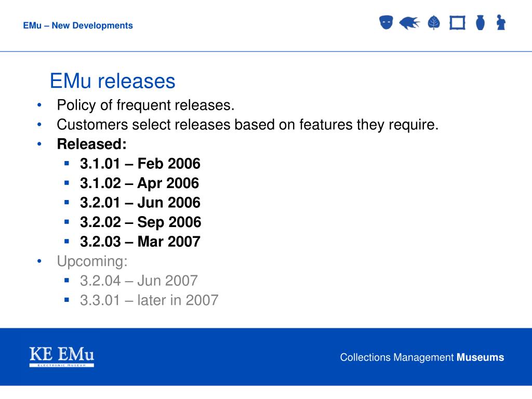
Task: Click '3.1.02 – Apr 2006' entry
Action: tap(139, 183)
